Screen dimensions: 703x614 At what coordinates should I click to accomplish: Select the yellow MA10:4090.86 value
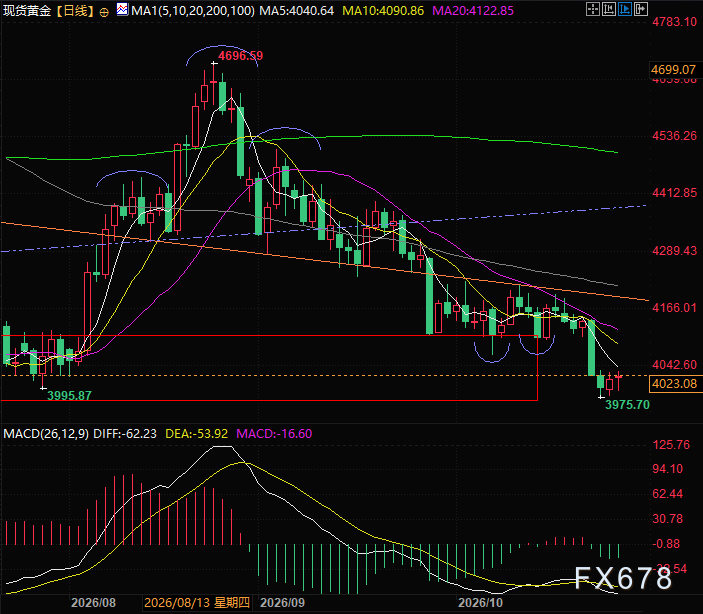(383, 11)
